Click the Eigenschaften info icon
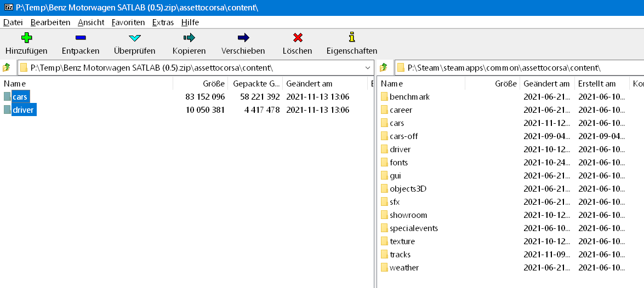Screen dimensions: 644x288 (x=351, y=37)
